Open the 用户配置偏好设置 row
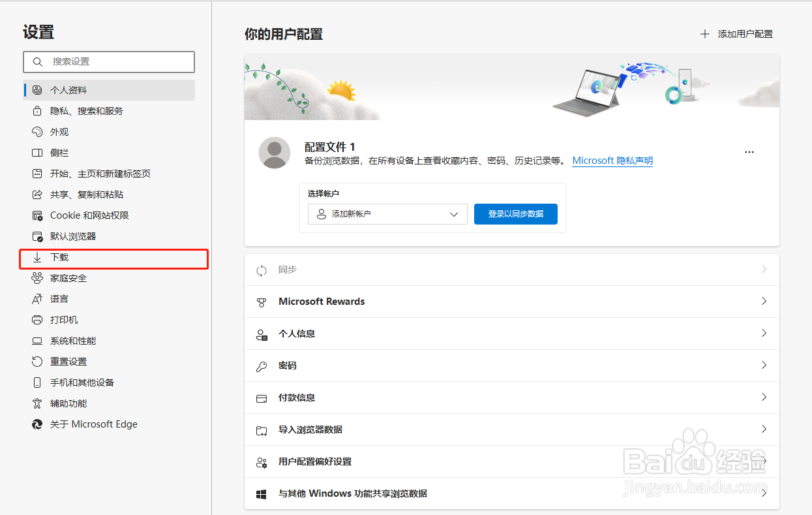This screenshot has height=515, width=812. click(512, 461)
